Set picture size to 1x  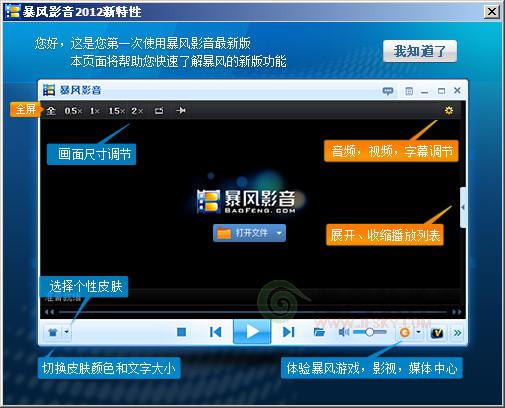pos(95,111)
